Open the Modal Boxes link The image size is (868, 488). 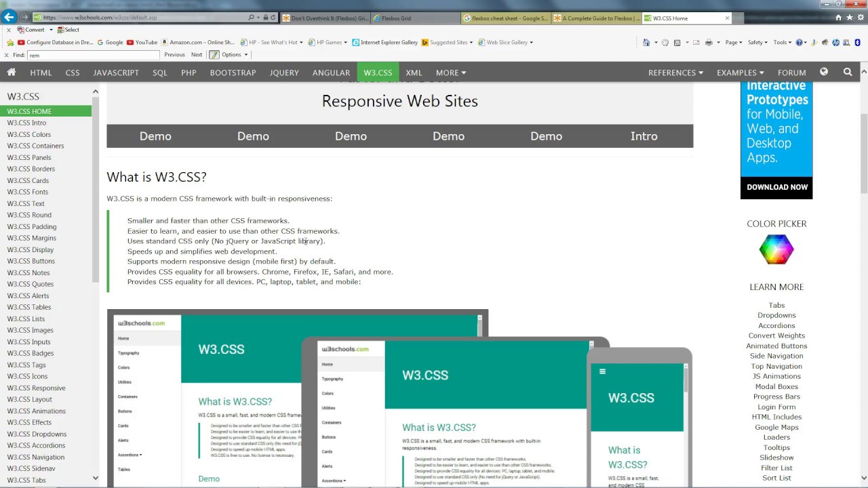pyautogui.click(x=776, y=386)
